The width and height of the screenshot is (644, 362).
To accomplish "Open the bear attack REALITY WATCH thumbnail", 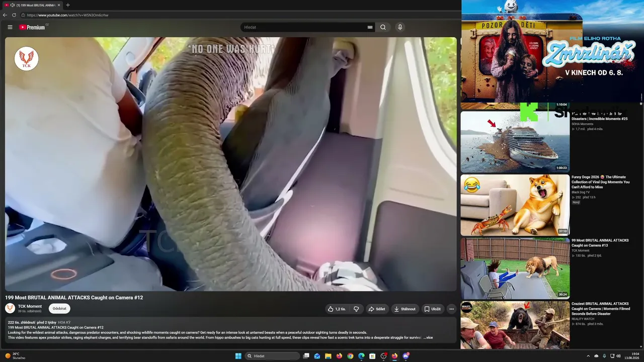I will (x=515, y=325).
